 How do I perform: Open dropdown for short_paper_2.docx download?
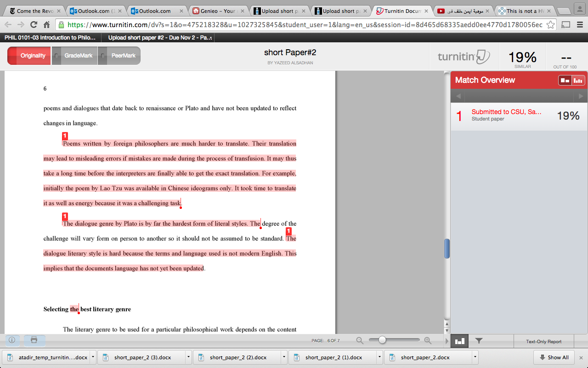(x=475, y=357)
